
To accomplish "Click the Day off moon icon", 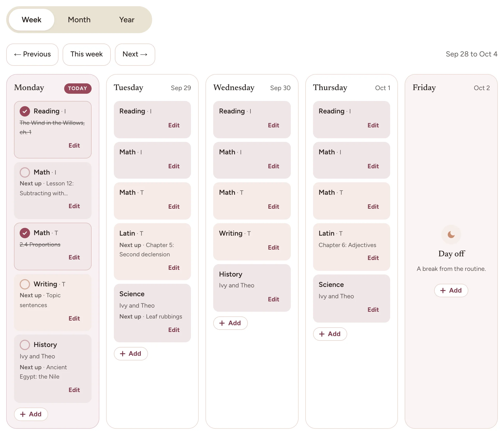I will tap(451, 235).
